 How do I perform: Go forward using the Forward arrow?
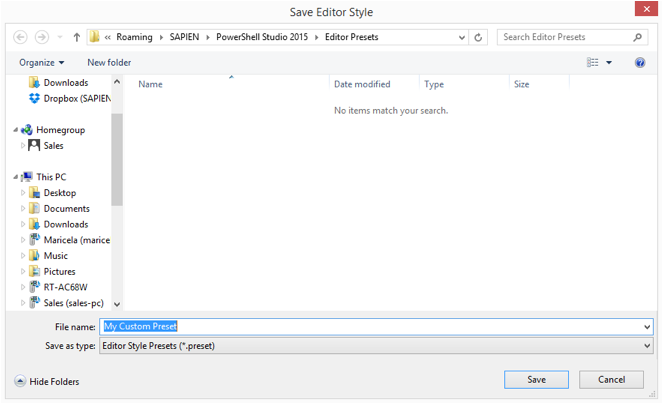point(41,37)
